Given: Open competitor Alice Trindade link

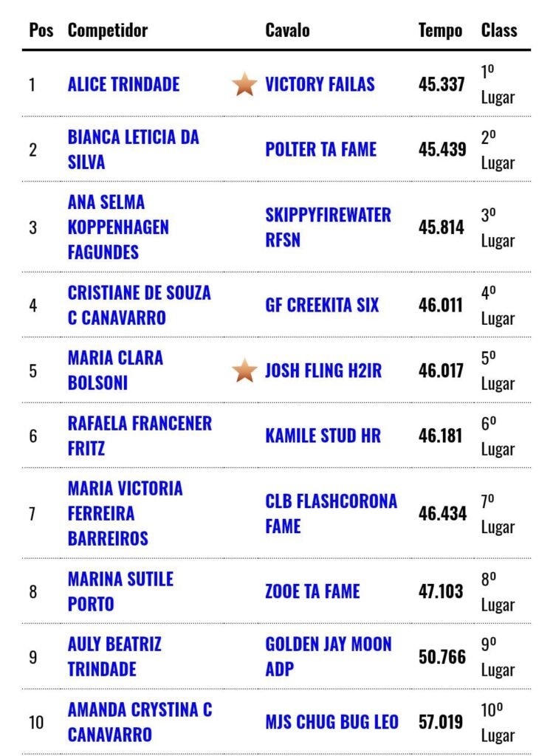Looking at the screenshot, I should tap(123, 84).
